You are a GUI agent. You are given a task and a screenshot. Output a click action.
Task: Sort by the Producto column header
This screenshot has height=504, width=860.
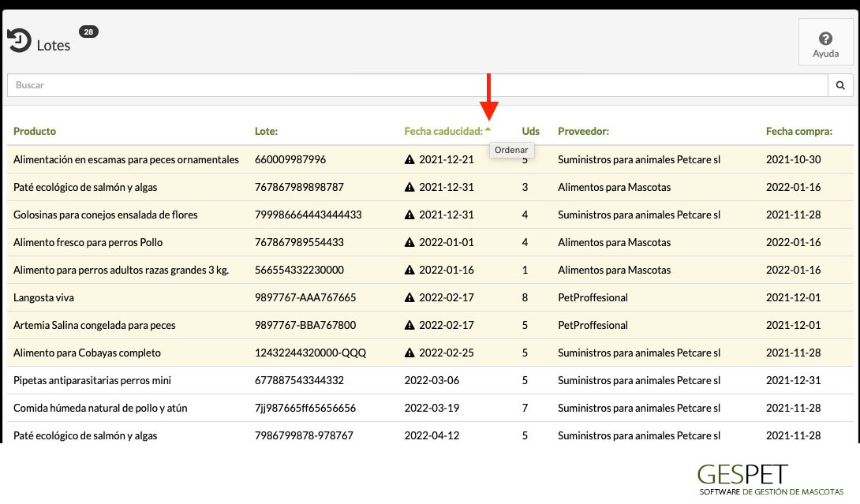click(x=35, y=131)
